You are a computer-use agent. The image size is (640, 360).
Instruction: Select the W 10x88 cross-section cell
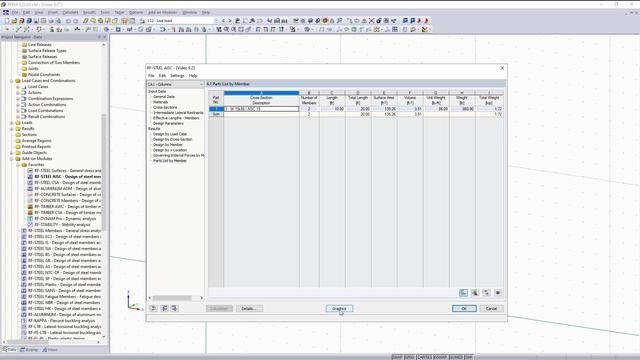261,109
